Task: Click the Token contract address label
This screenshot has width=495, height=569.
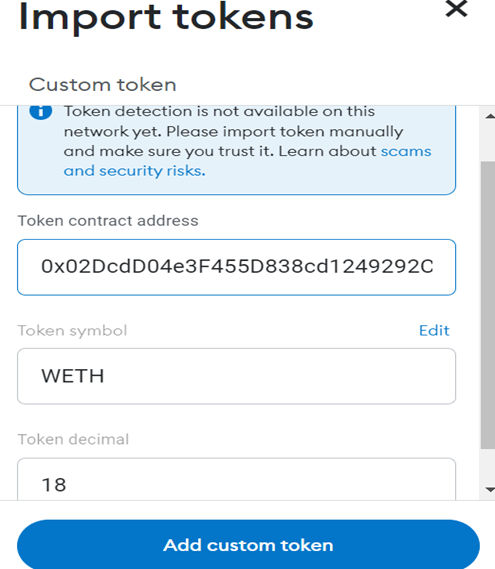Action: coord(108,221)
